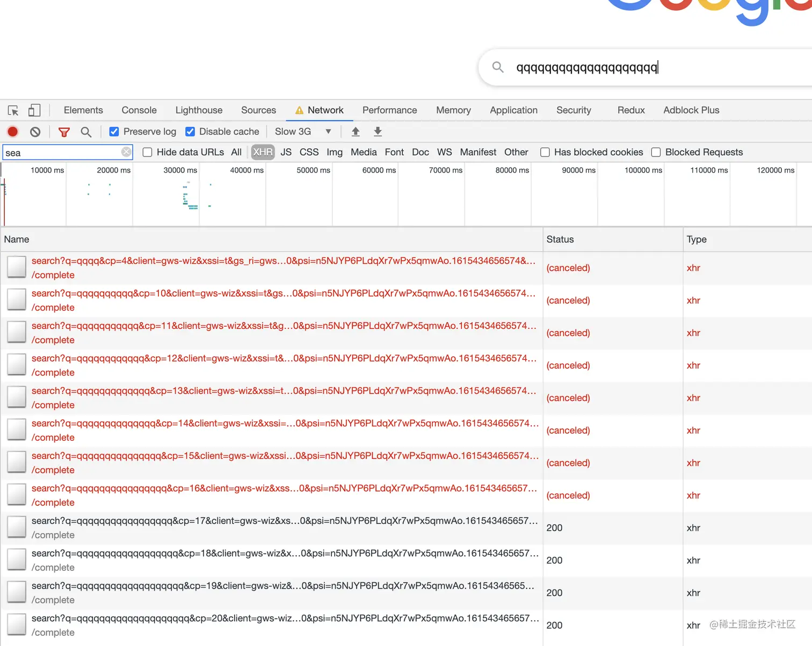This screenshot has height=646, width=812.
Task: Switch to the Sources tab
Action: 258,110
